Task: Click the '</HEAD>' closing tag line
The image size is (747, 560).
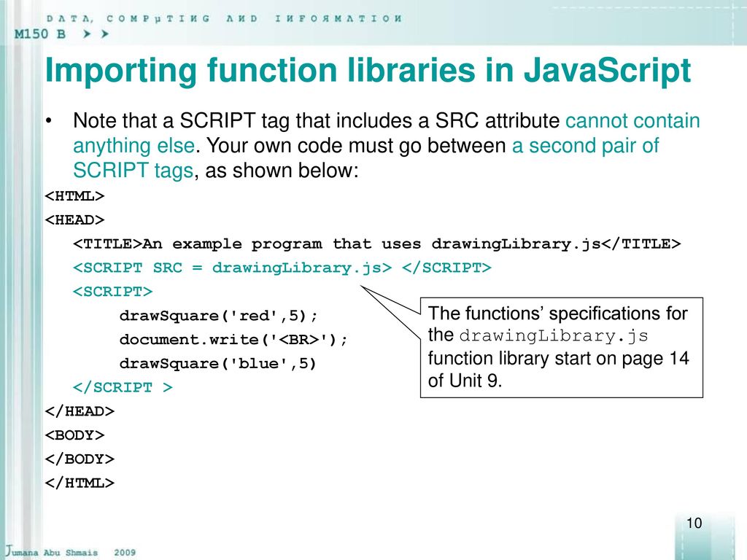Action: (x=80, y=411)
